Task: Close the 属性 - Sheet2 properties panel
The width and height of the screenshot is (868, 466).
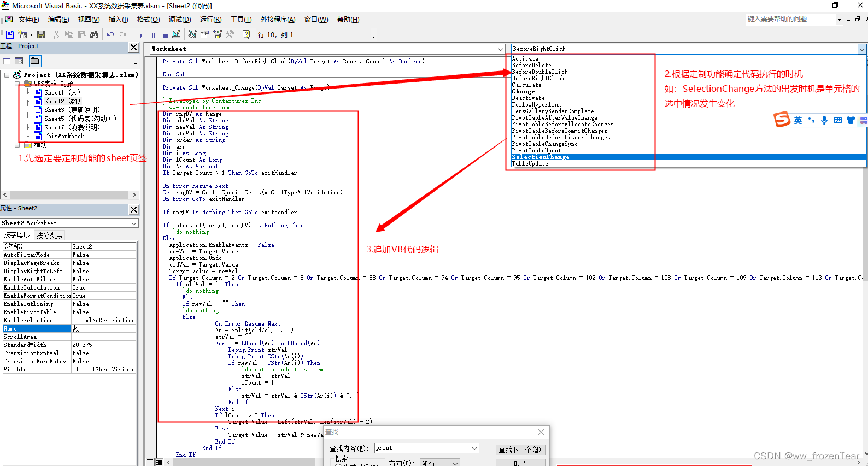Action: [134, 209]
